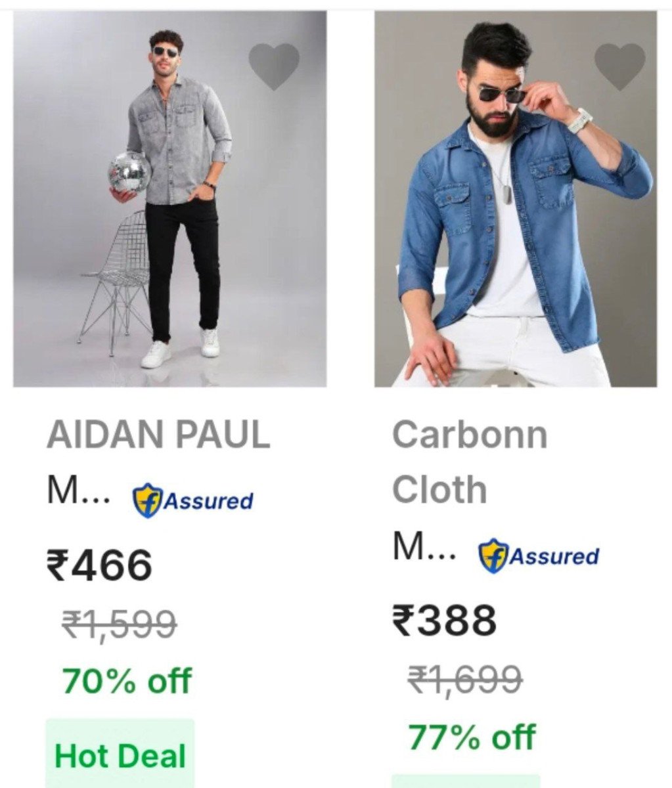Click the Flipkart shield icon in right Assured badge
Screen dimensions: 672x788
coord(493,557)
